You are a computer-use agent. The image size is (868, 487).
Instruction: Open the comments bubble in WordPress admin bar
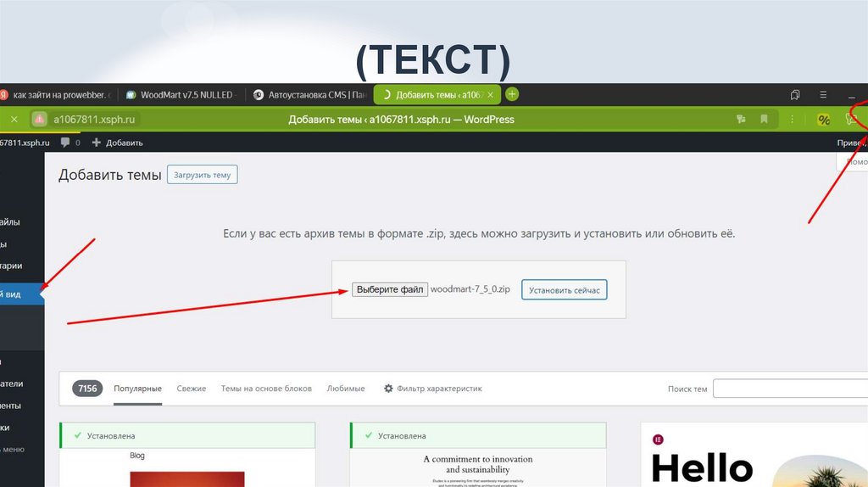coord(70,143)
